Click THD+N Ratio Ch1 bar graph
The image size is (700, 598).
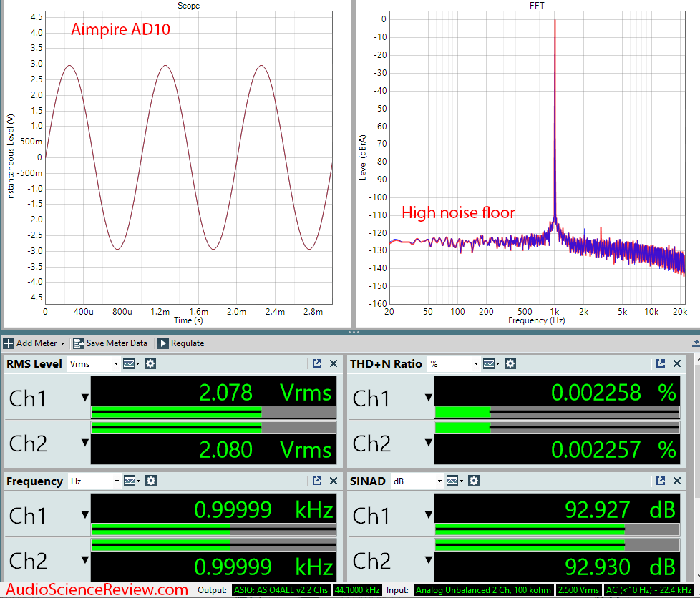click(x=557, y=412)
